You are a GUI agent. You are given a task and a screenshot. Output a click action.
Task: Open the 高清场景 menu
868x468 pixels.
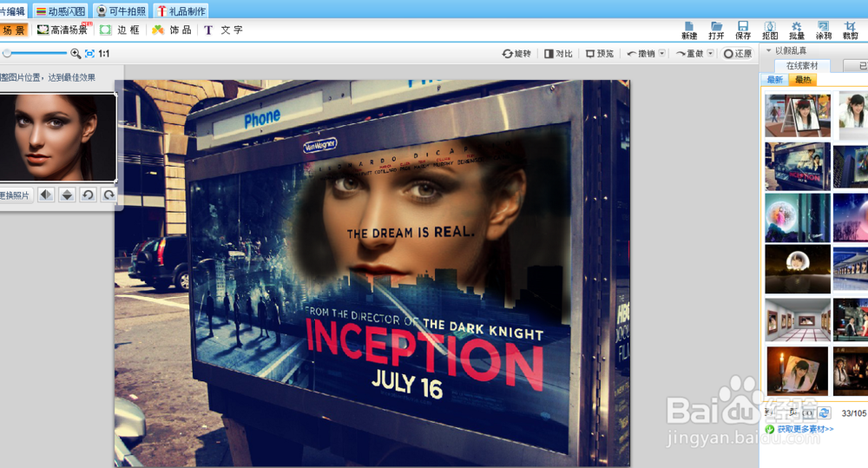coord(62,30)
